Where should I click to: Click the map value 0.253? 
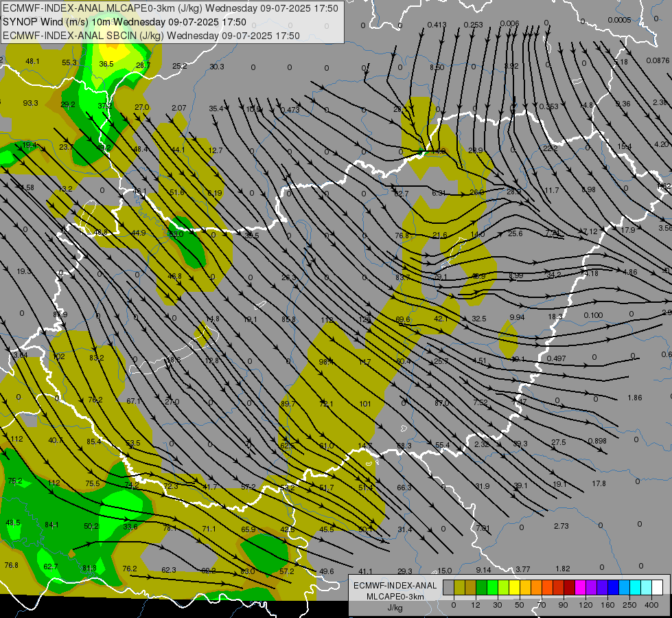click(x=473, y=25)
